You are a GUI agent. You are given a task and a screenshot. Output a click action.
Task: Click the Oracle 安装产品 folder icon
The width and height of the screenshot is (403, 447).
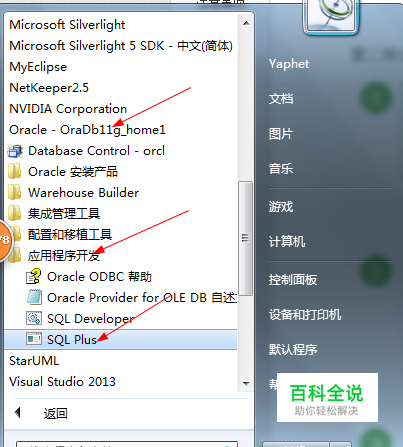[15, 172]
